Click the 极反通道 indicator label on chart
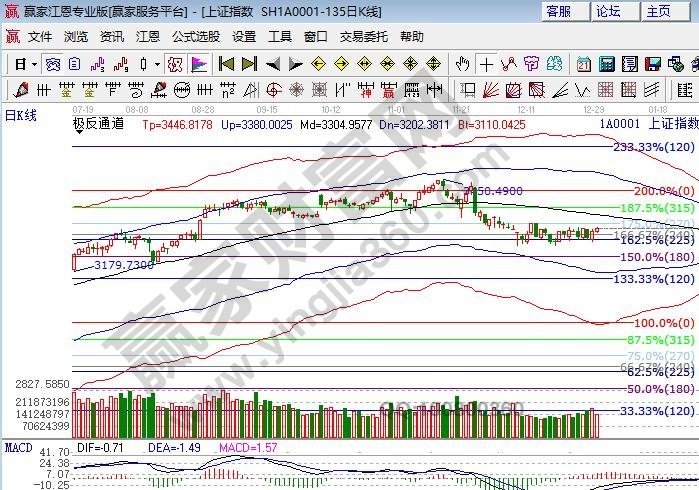This screenshot has width=699, height=490. coord(98,124)
